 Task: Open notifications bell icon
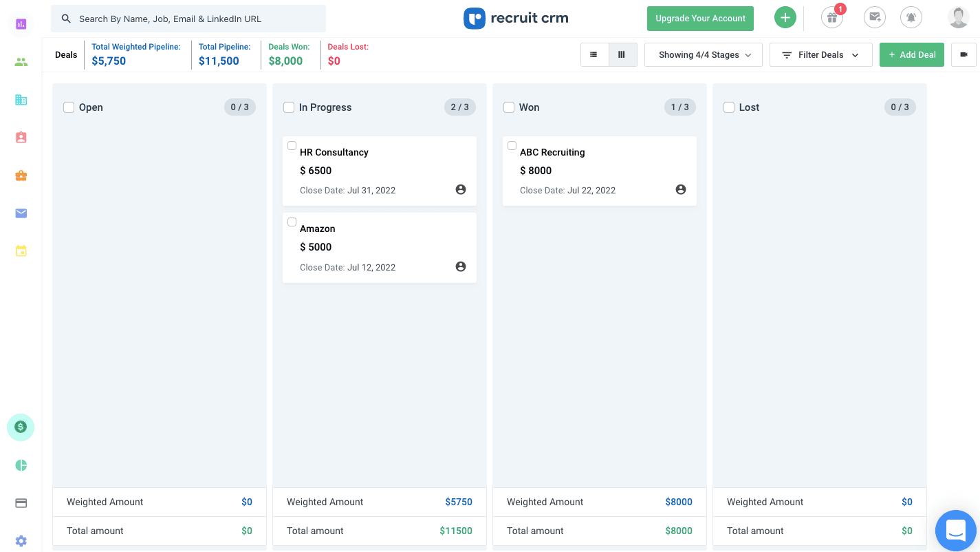[x=911, y=17]
